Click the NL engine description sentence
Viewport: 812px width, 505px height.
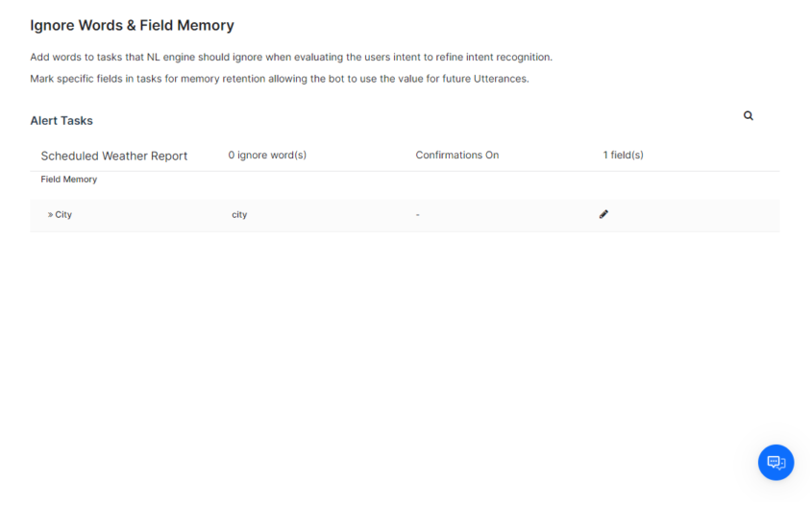[x=291, y=57]
